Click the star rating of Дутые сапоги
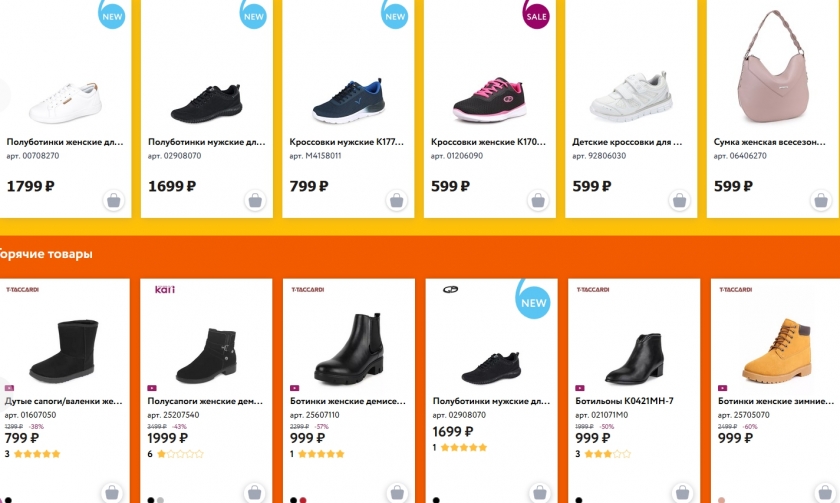 click(x=39, y=454)
